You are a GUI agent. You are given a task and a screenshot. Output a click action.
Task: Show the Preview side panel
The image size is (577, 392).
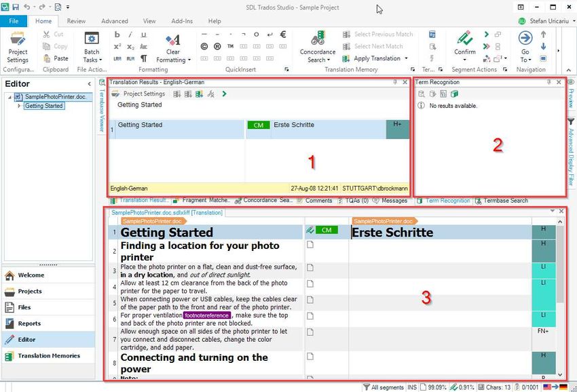tap(571, 94)
